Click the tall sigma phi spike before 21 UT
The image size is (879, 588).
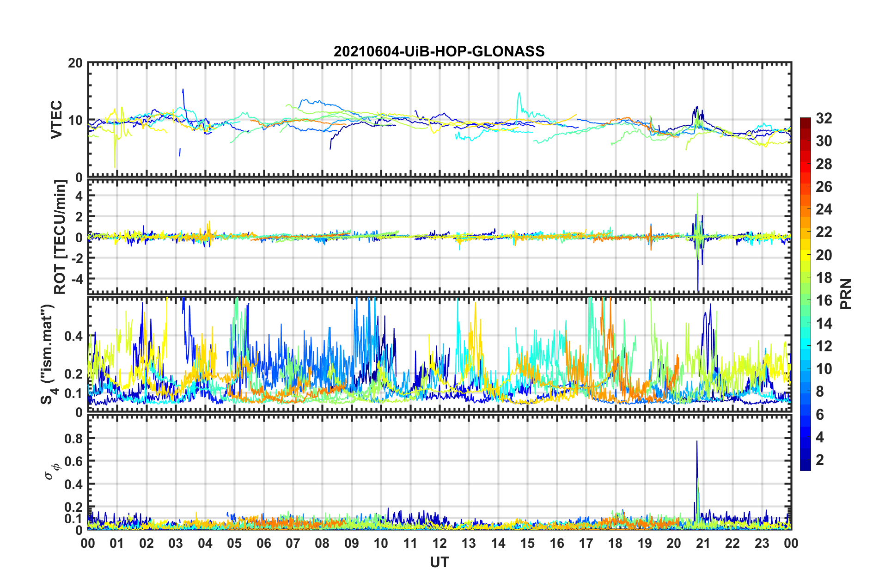[696, 444]
